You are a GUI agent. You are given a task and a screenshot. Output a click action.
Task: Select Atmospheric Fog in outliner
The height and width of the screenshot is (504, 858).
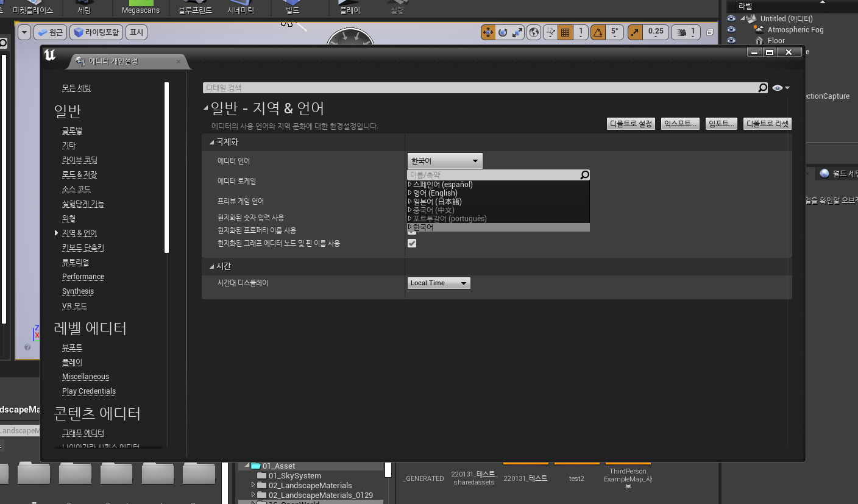pyautogui.click(x=795, y=29)
